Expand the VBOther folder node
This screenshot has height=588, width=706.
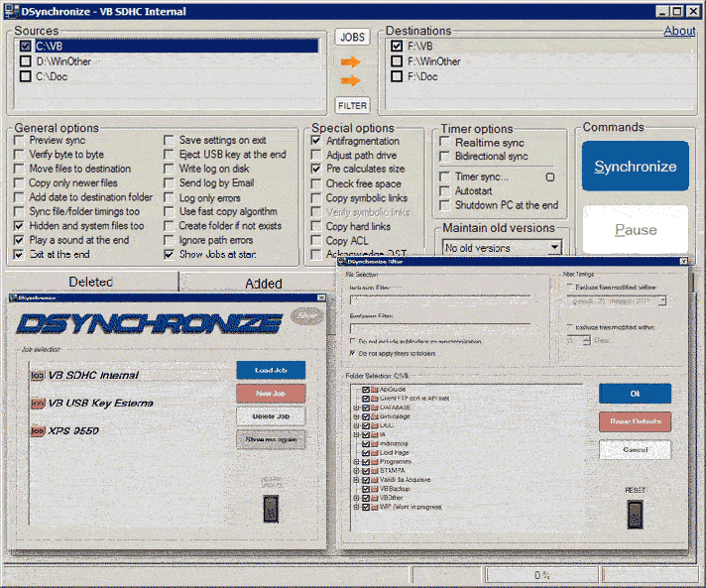coord(356,498)
